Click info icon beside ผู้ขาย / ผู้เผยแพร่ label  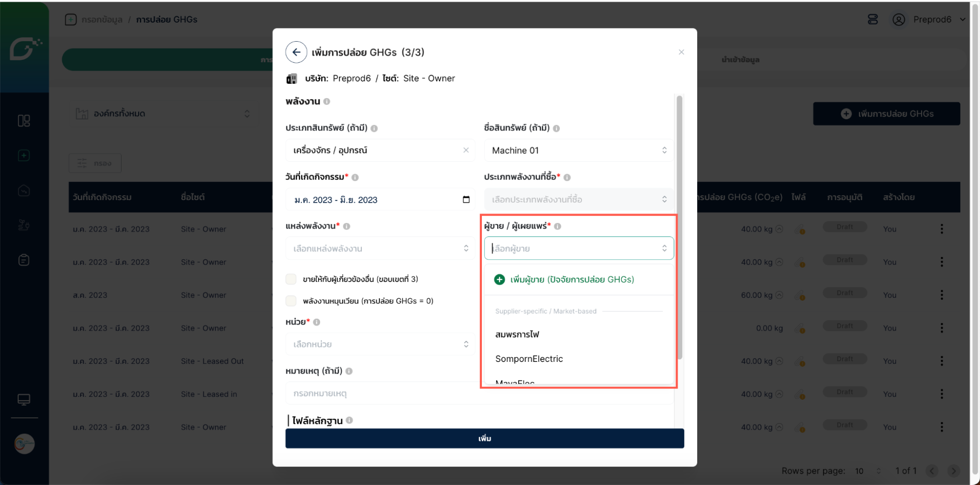coord(557,226)
